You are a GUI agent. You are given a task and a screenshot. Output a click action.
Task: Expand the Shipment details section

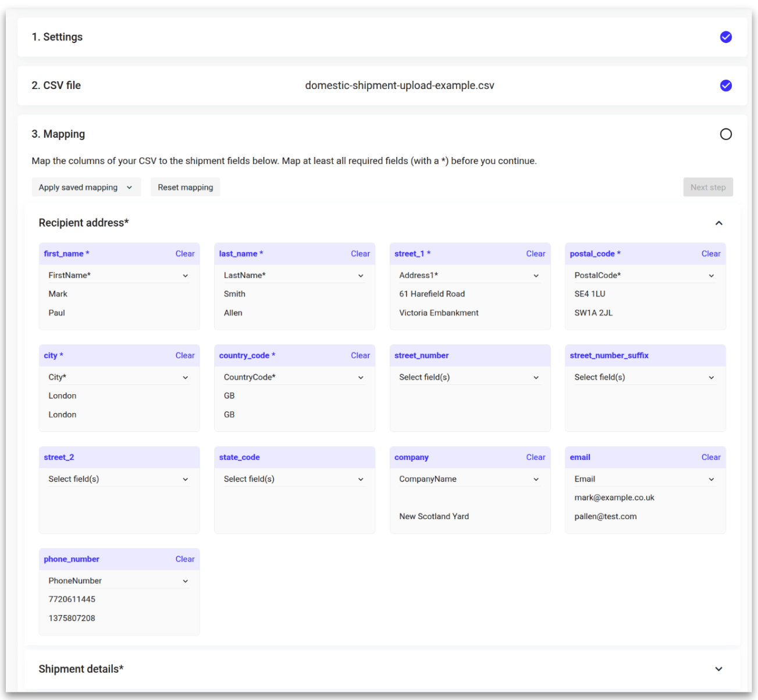coord(718,669)
